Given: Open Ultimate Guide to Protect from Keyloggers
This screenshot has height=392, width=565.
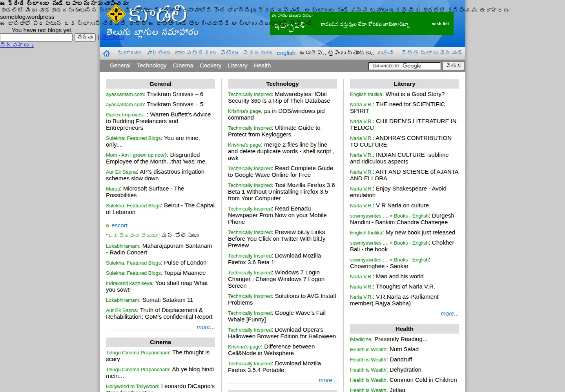Looking at the screenshot, I should pyautogui.click(x=274, y=131).
